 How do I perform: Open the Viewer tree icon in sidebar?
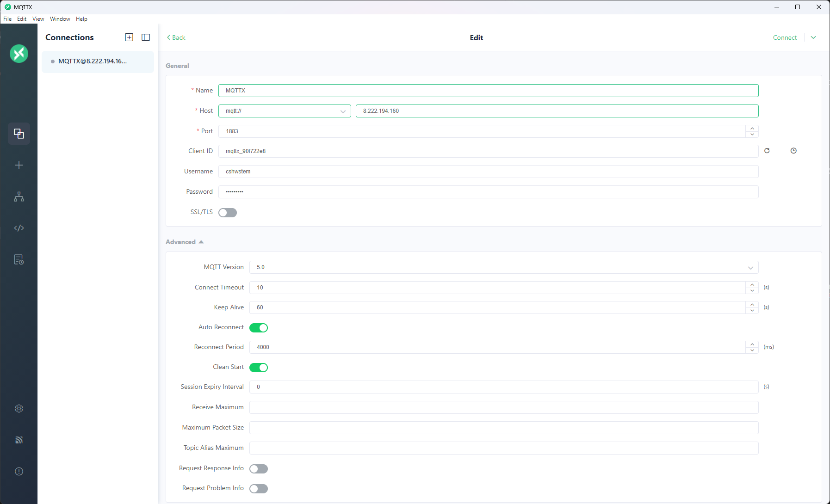coord(19,197)
